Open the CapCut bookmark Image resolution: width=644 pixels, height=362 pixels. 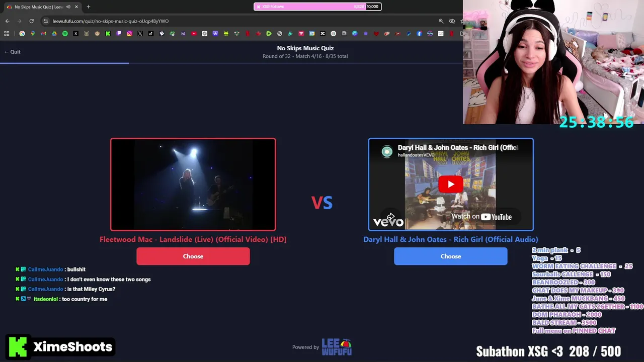pyautogui.click(x=323, y=34)
